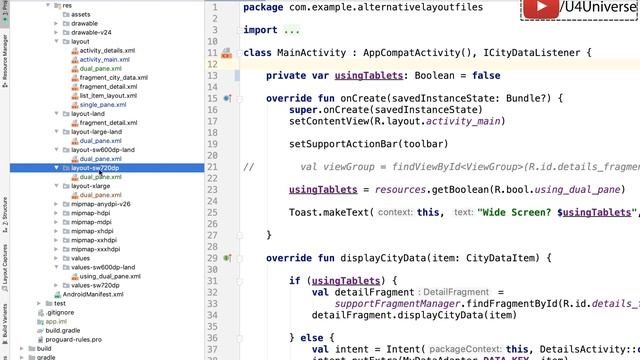Click the AndroidManifest.xml file icon
Viewport: 640px width, 360px height.
[x=58, y=294]
